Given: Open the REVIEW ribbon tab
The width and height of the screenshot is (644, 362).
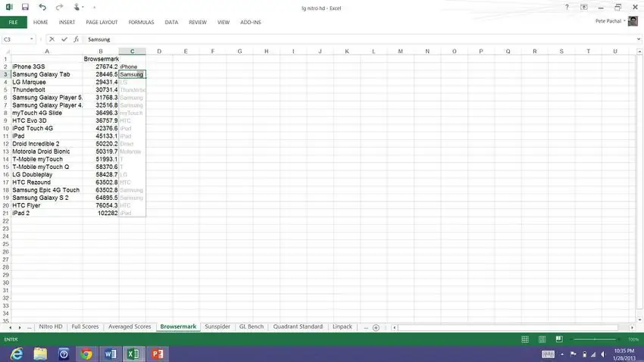Looking at the screenshot, I should click(198, 22).
